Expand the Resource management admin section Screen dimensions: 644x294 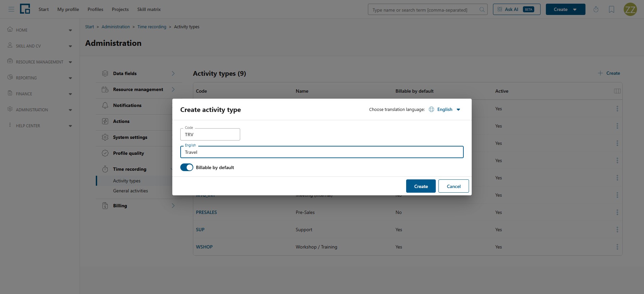click(x=139, y=89)
